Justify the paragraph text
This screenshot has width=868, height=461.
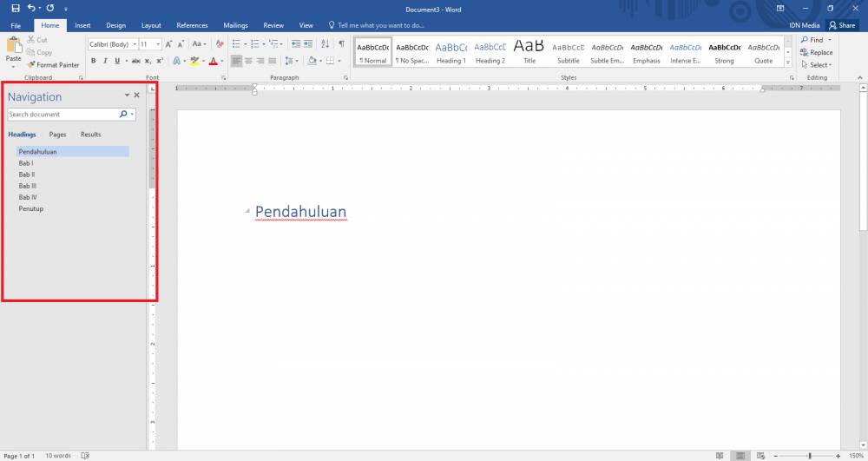click(272, 61)
